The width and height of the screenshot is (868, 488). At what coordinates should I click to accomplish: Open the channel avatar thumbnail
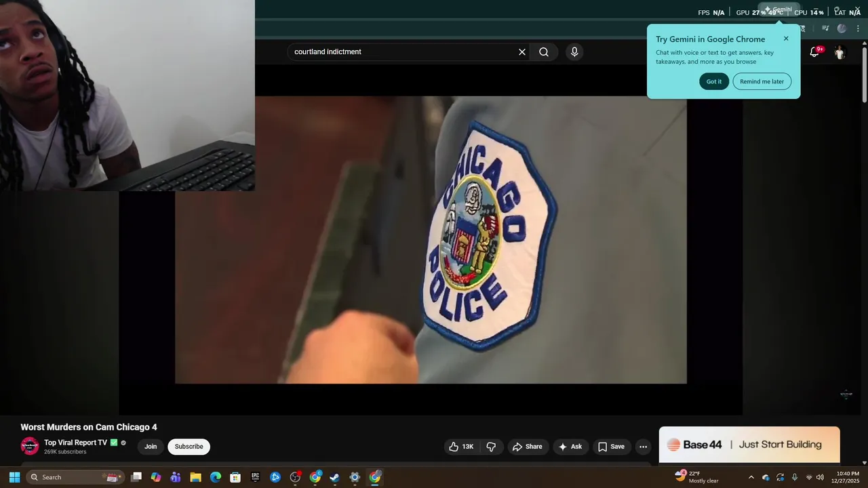30,446
